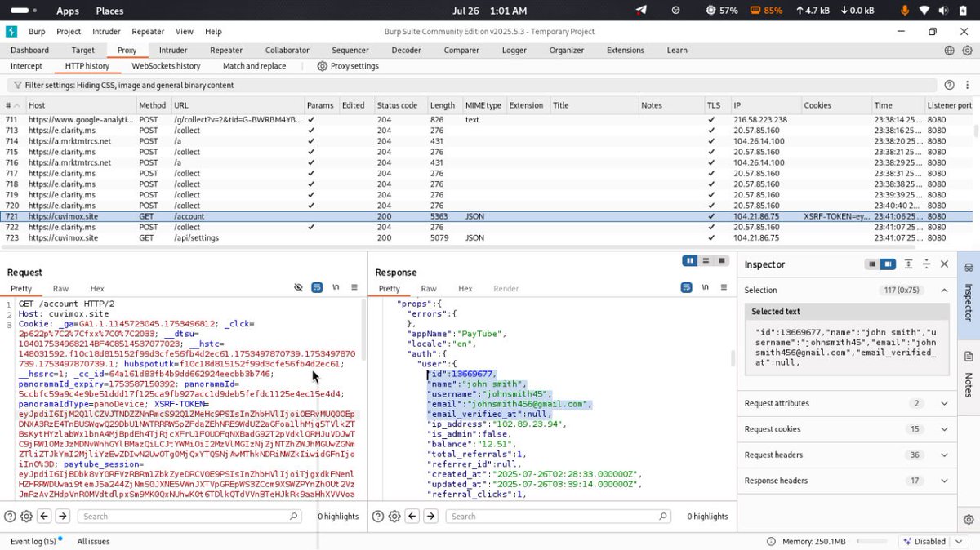
Task: Toggle hide non-printable chars in Request panel
Action: (x=299, y=288)
